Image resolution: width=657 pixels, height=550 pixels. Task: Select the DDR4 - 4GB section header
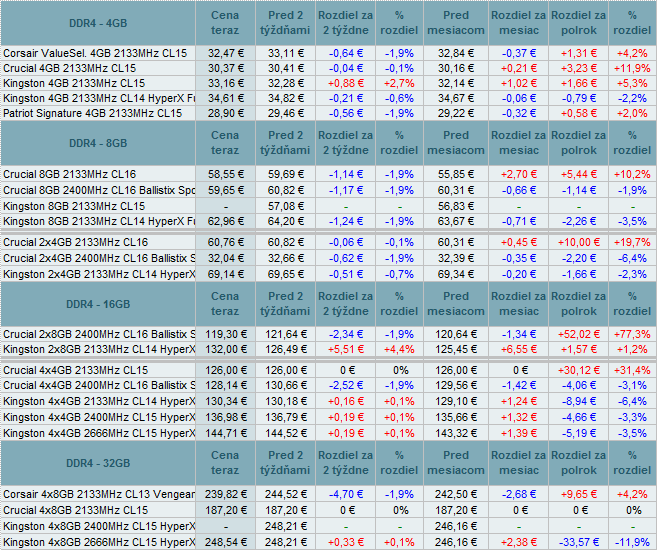[98, 23]
